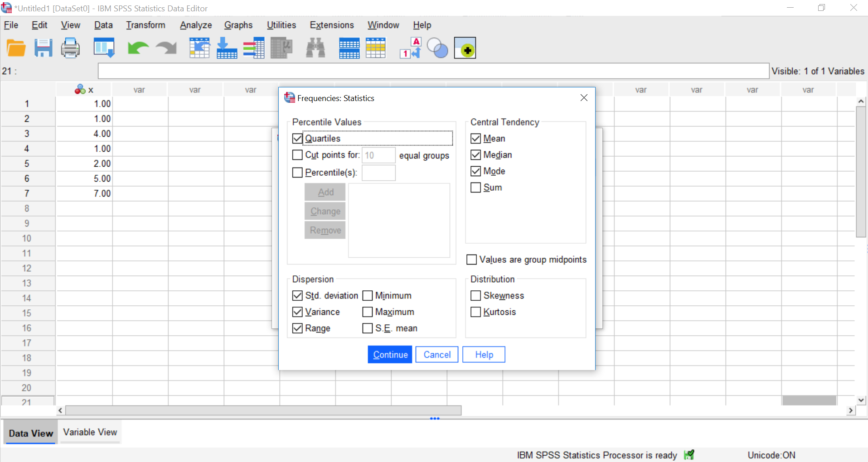Viewport: 868px width, 462px height.
Task: Uncheck the Variance checkbox
Action: [x=297, y=312]
